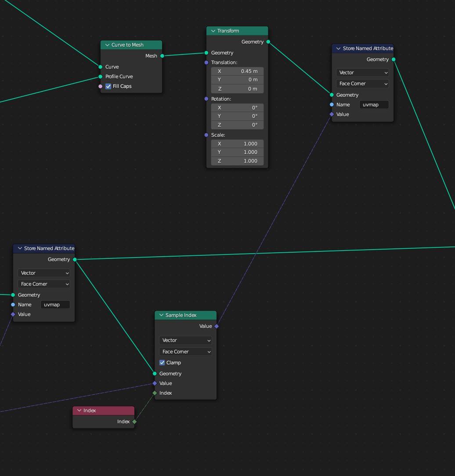
Task: Click the Translation Z field showing 0 m
Action: (237, 89)
